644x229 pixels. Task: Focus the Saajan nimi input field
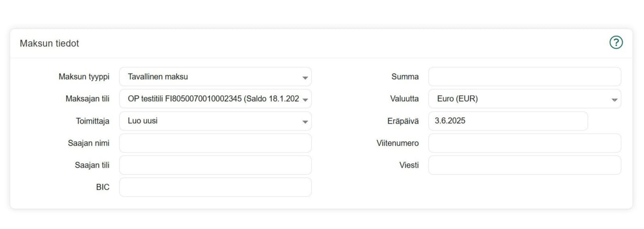[215, 143]
